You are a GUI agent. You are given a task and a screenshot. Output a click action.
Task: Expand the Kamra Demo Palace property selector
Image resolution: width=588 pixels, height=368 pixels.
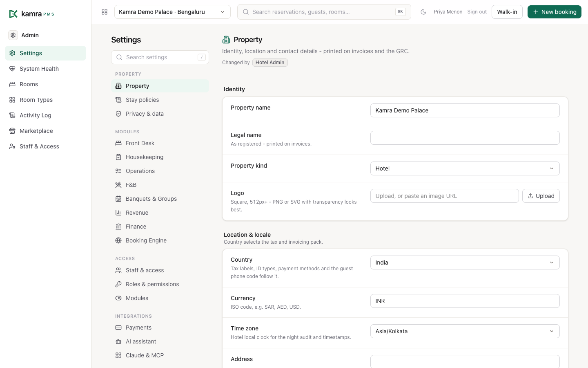pyautogui.click(x=172, y=12)
